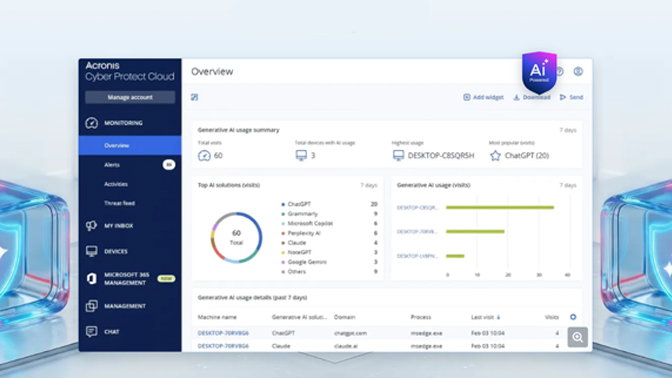Click the chatgpt.com domain cell
672x378 pixels.
[x=351, y=333]
